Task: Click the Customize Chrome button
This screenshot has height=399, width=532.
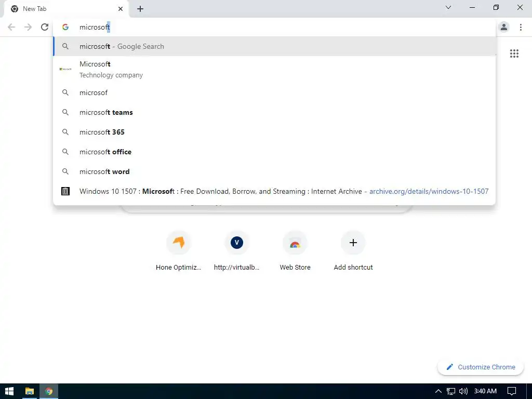Action: [481, 367]
